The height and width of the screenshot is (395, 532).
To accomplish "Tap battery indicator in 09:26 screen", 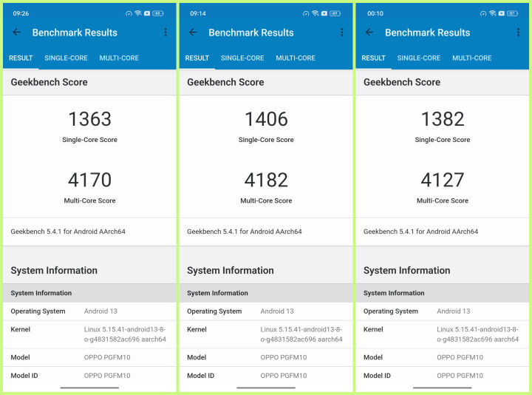I will pos(158,13).
